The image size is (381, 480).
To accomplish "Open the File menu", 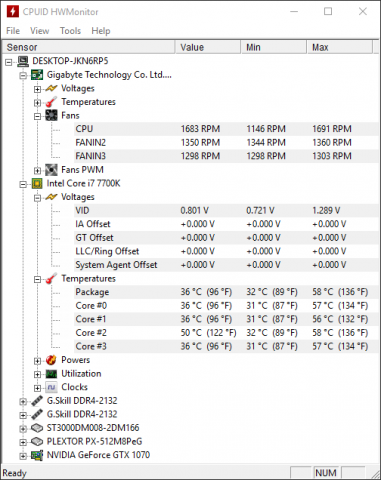I will (x=13, y=31).
